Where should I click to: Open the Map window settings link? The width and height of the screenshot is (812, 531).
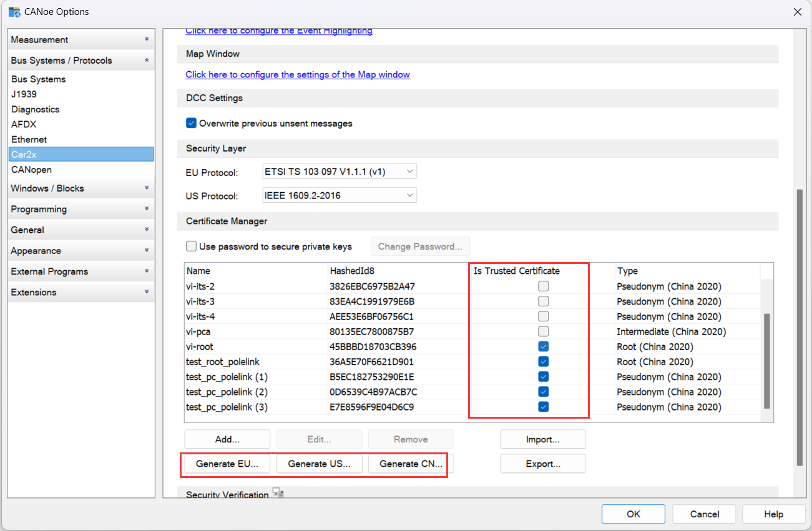pyautogui.click(x=298, y=74)
